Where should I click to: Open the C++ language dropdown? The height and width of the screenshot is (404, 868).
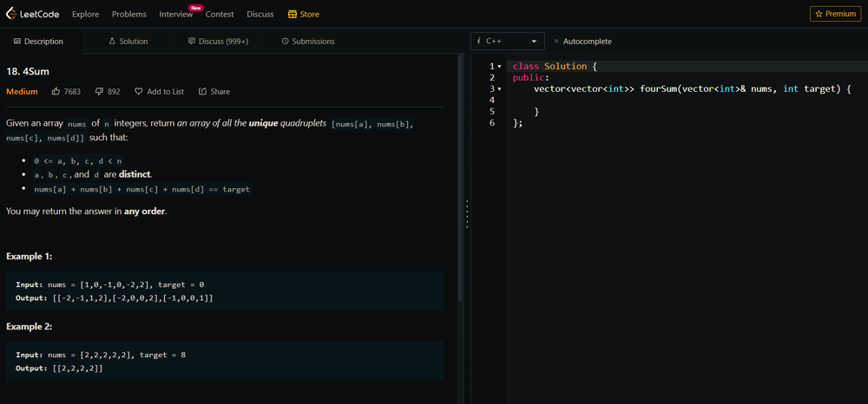pyautogui.click(x=508, y=41)
